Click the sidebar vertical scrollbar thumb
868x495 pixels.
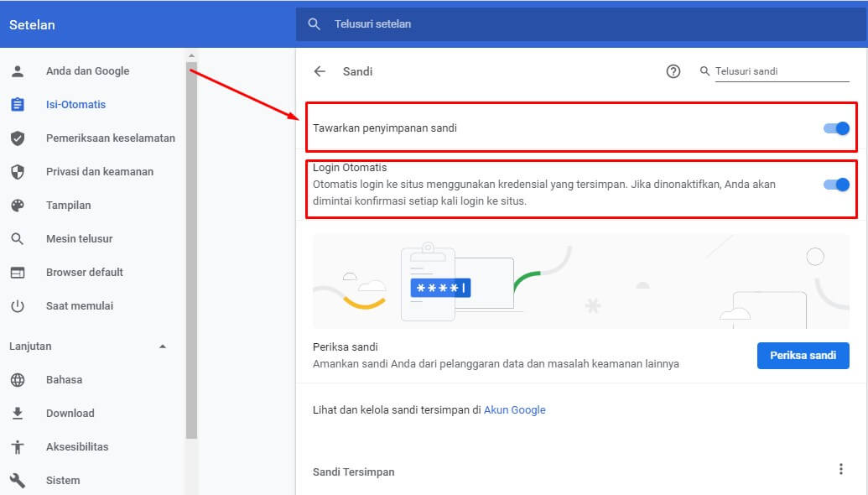pyautogui.click(x=191, y=252)
